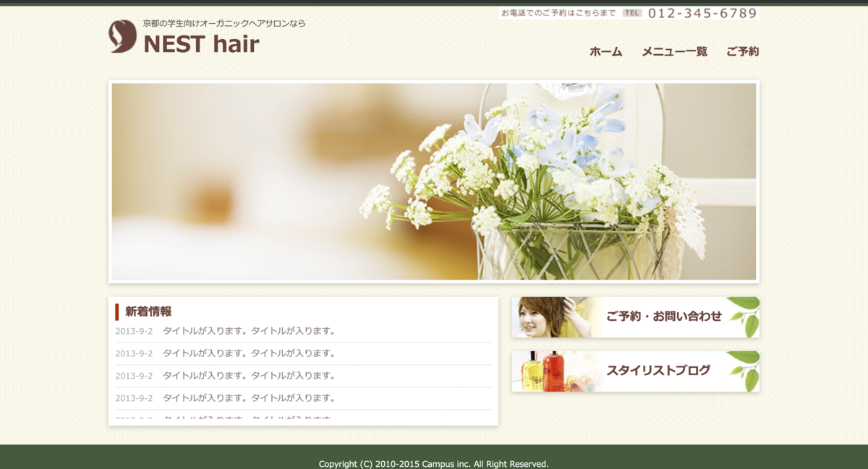Screen dimensions: 868x469
Task: Click the NEST hair logo icon
Action: click(122, 36)
